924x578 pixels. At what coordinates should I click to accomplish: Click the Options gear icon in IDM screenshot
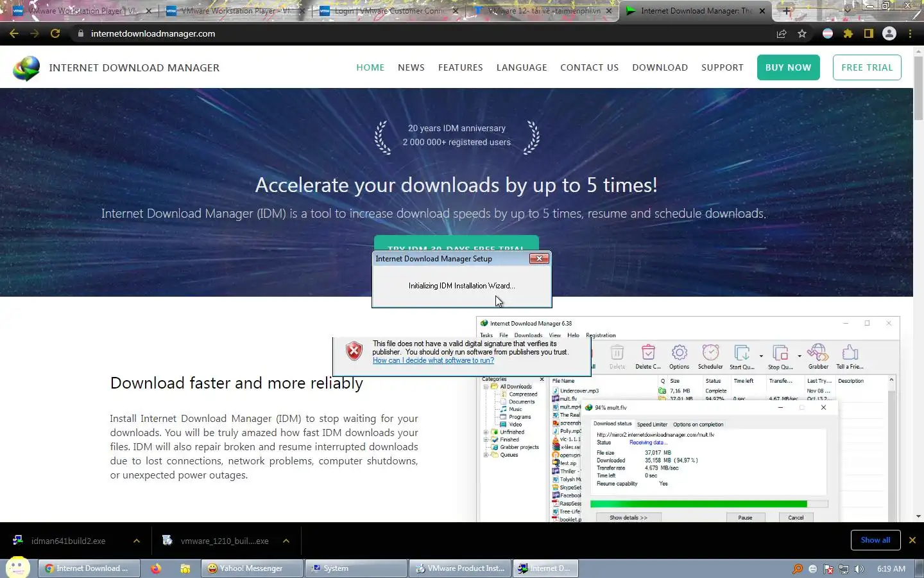pyautogui.click(x=679, y=353)
